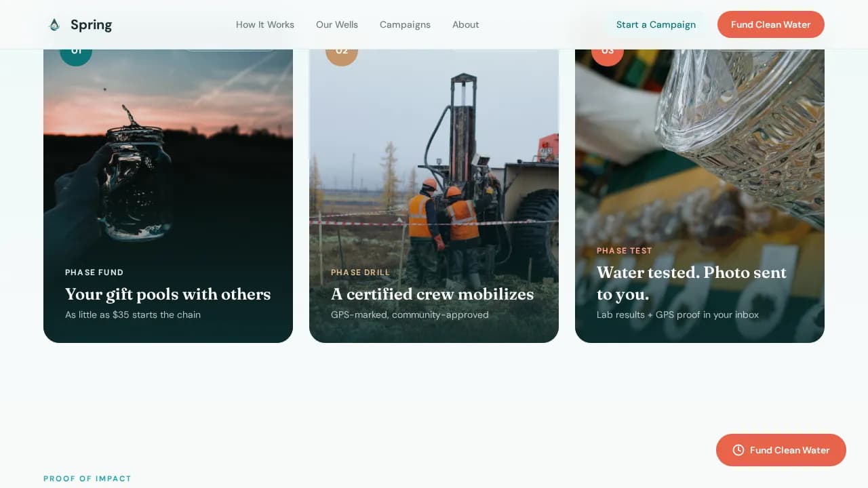Click the teal step 01 badge
Image resolution: width=868 pixels, height=488 pixels.
tap(76, 55)
